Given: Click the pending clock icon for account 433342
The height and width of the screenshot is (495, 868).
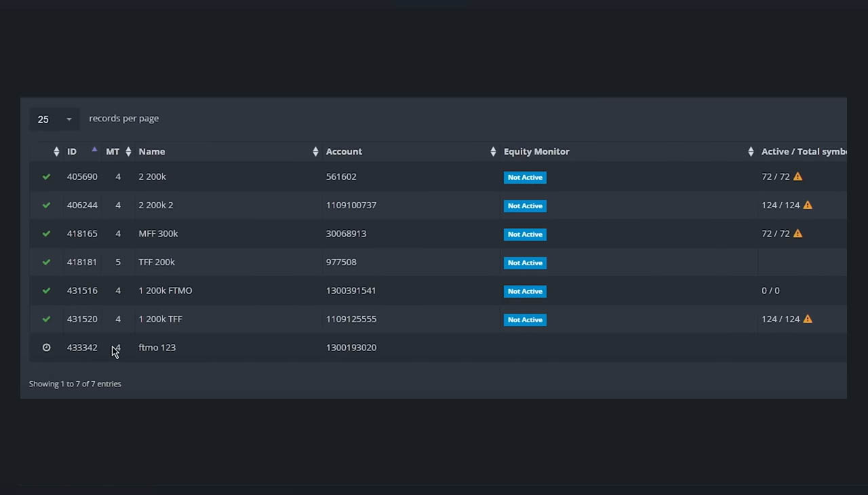Looking at the screenshot, I should pos(46,347).
